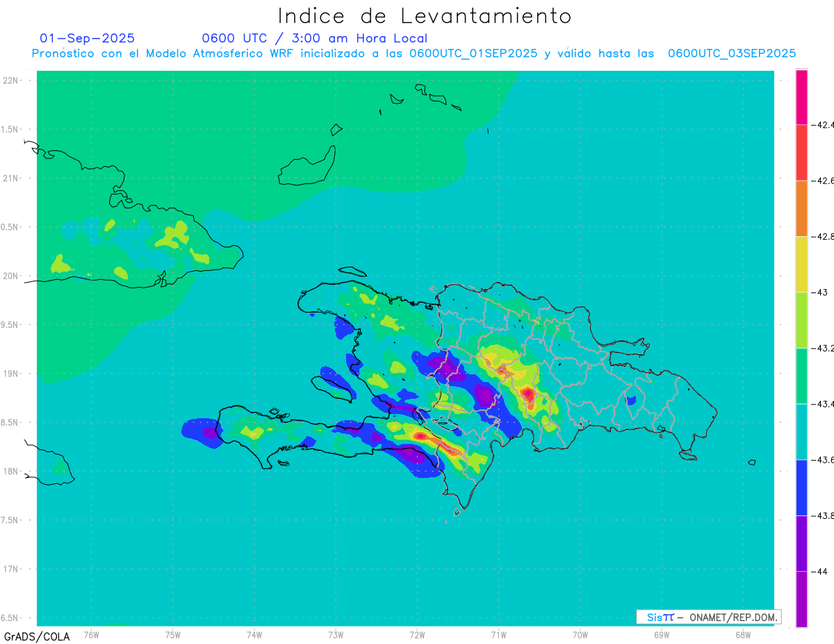This screenshot has height=644, width=834.
Task: Click the '19N' latitude label
Action: click(x=11, y=374)
